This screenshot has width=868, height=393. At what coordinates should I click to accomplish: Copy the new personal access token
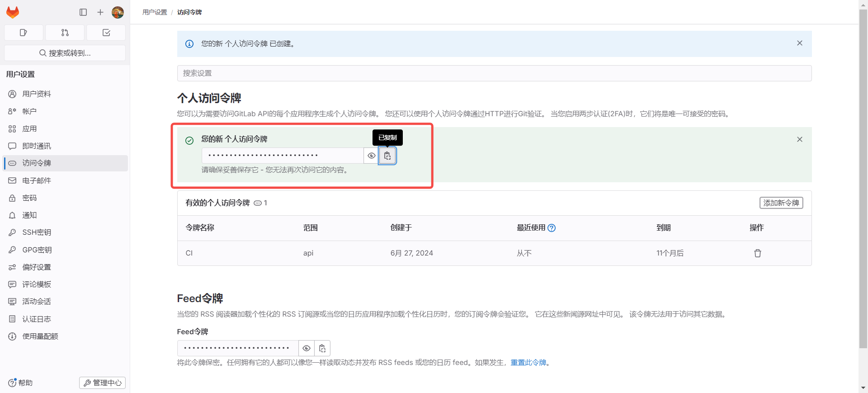387,156
